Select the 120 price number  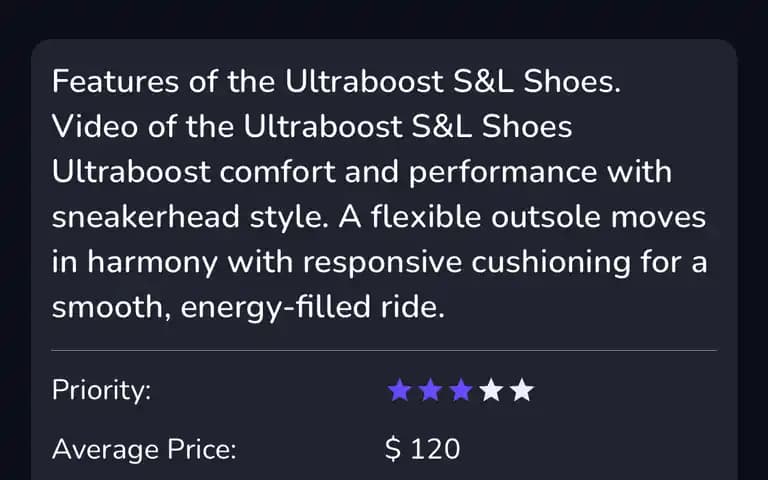click(x=435, y=449)
